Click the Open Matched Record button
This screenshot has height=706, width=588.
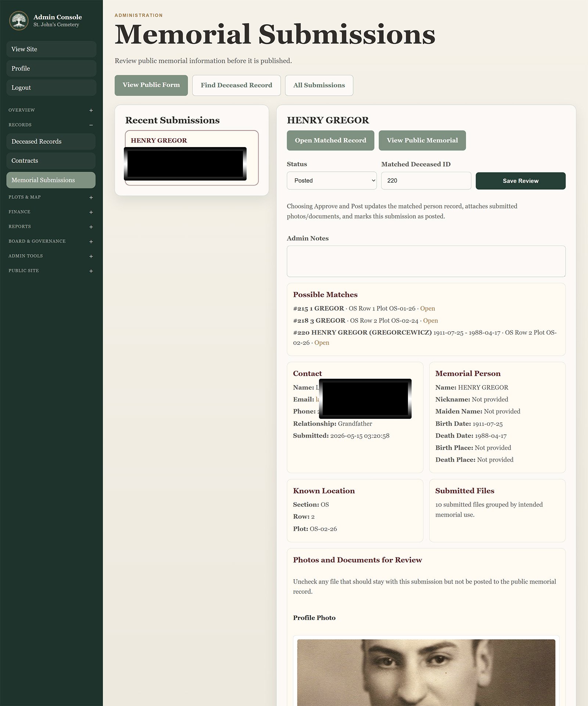click(x=330, y=140)
